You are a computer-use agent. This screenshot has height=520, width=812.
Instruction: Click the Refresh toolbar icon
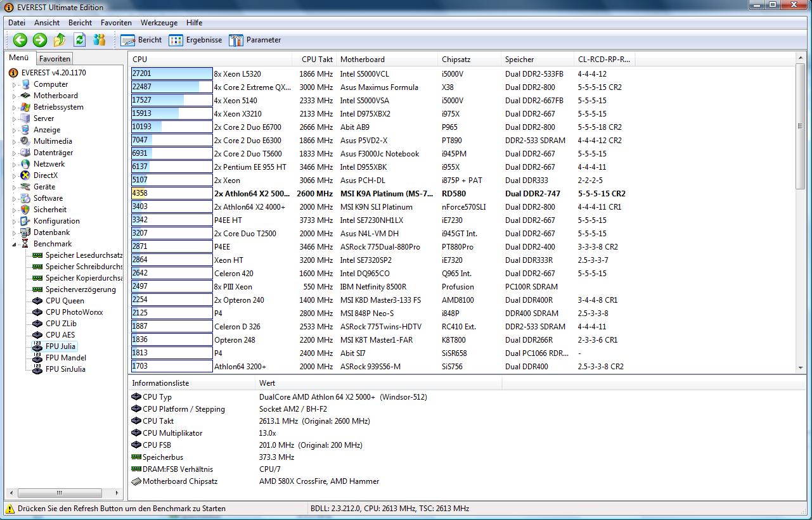coord(79,40)
